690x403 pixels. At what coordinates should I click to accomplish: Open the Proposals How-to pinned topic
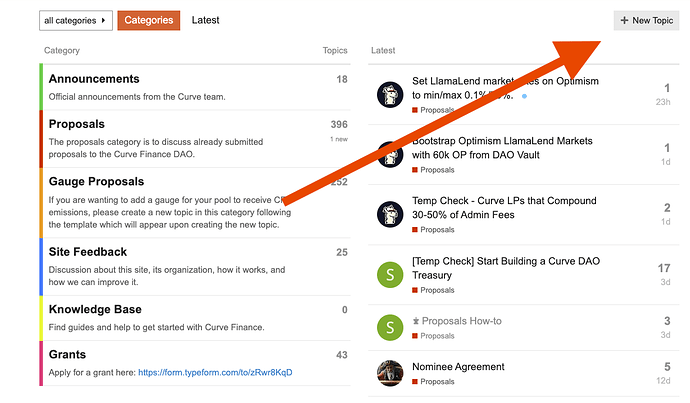coord(462,321)
